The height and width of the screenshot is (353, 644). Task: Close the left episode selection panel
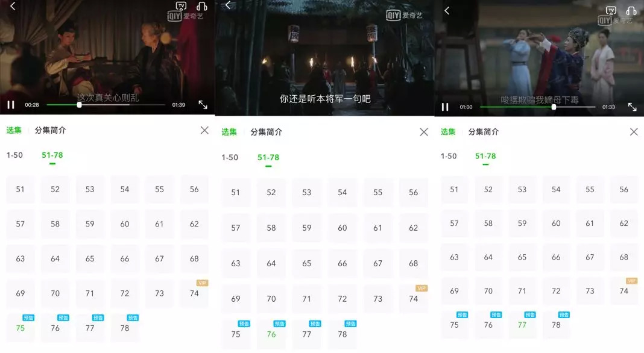[x=204, y=130]
